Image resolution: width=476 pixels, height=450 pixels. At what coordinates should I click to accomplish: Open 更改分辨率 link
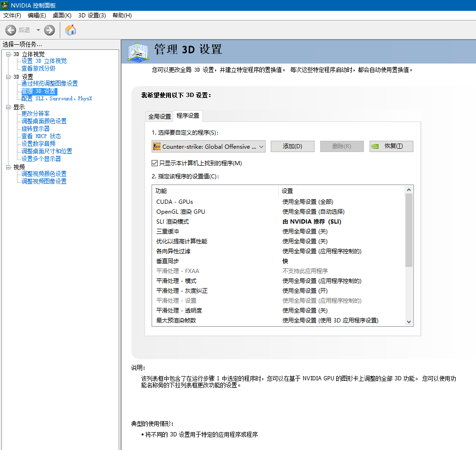(35, 114)
